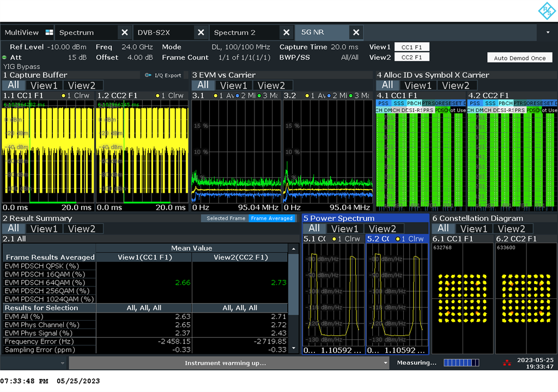Click the 3.2 EVM vs Carrier graph
This screenshot has height=392, width=558.
point(327,152)
